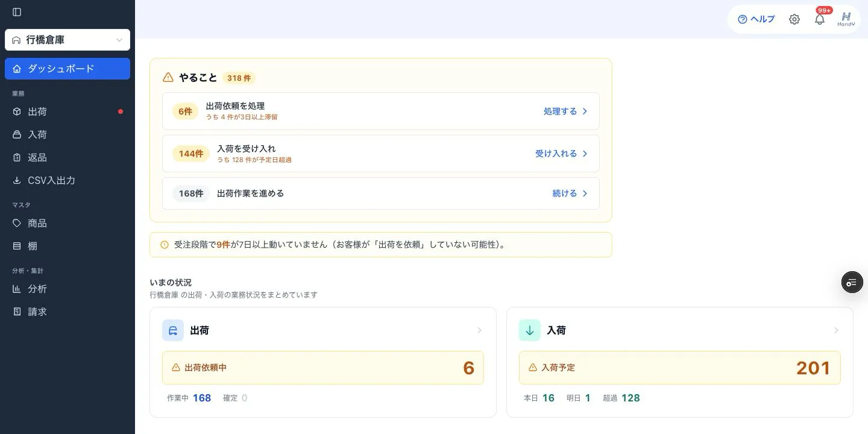Open 商品 master in the sidebar
This screenshot has height=434, width=868.
coord(68,223)
